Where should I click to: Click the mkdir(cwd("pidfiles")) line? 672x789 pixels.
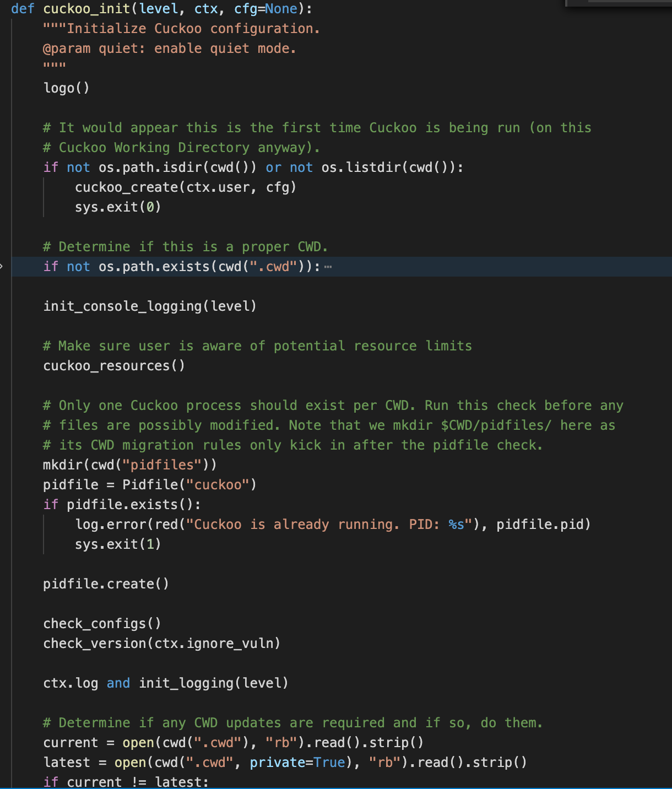coord(130,465)
